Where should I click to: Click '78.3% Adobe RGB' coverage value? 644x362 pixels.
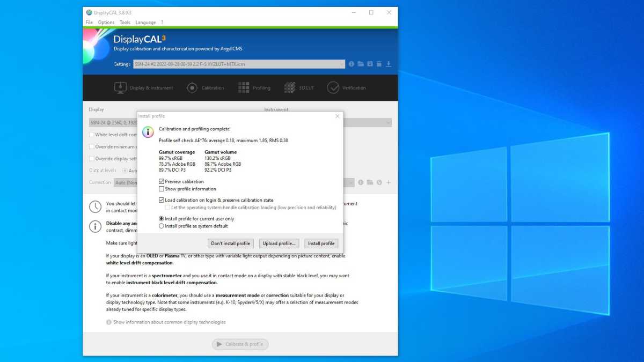click(x=177, y=164)
